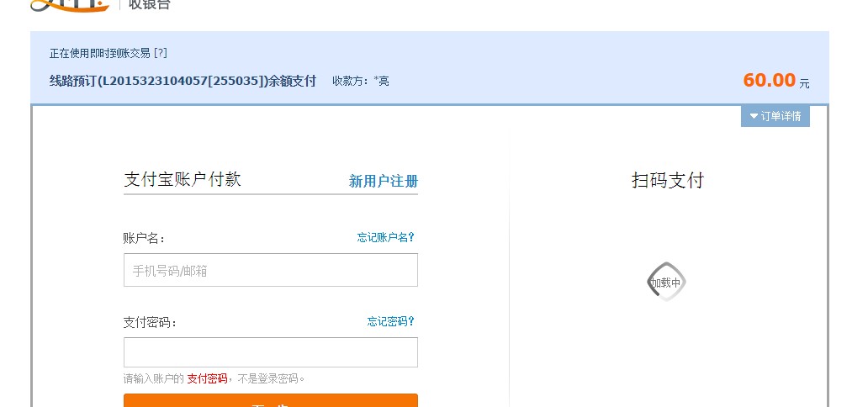Click 忘记账户名? link

pyautogui.click(x=386, y=237)
